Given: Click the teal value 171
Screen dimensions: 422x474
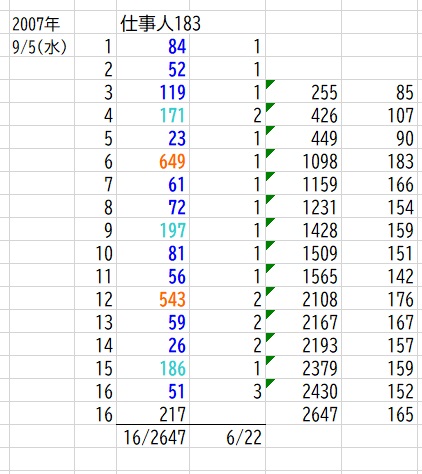Looking at the screenshot, I should [x=172, y=116].
